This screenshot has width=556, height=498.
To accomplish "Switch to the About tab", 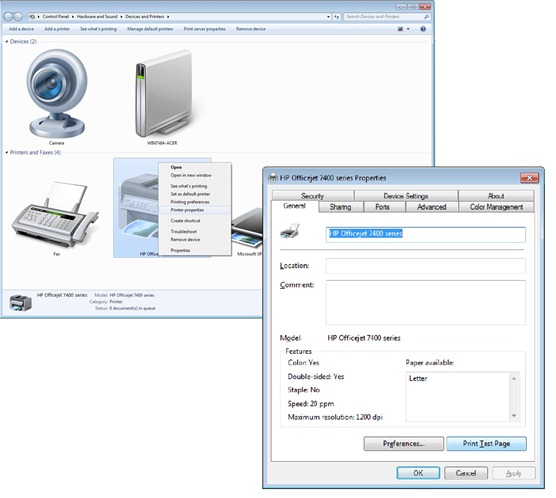I will tap(496, 196).
